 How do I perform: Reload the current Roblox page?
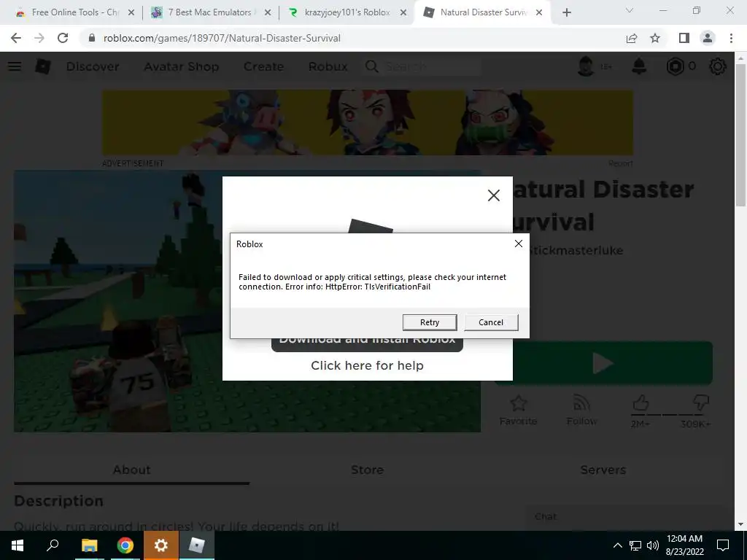(x=63, y=38)
